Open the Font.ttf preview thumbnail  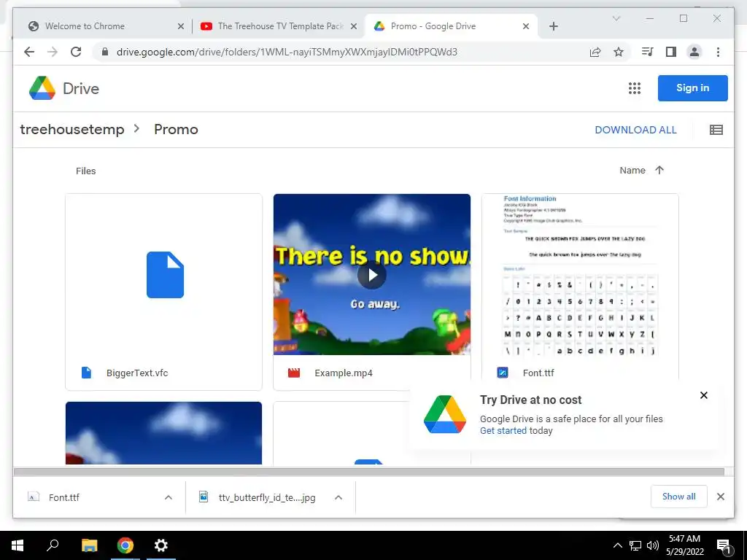580,274
